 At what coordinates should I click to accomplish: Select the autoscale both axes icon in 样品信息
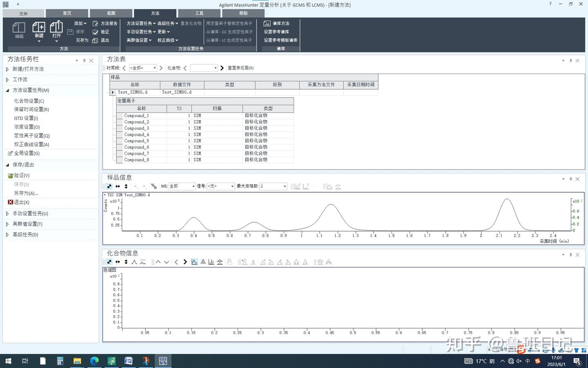(109, 186)
